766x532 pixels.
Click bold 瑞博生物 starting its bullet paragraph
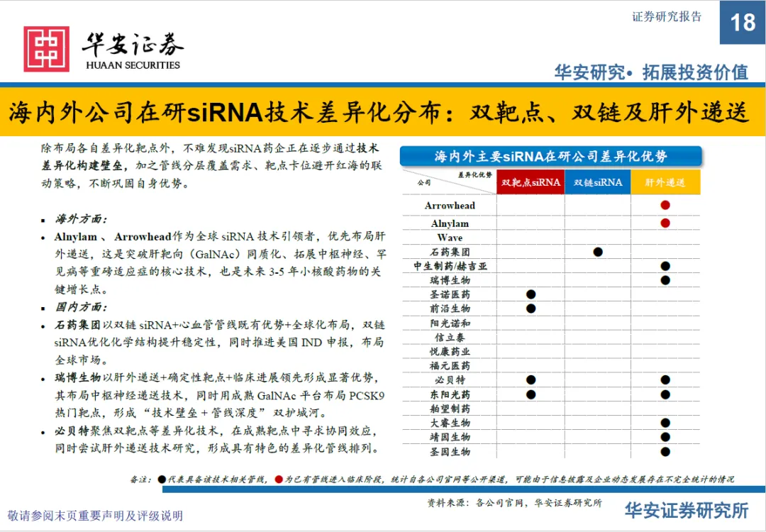point(78,378)
